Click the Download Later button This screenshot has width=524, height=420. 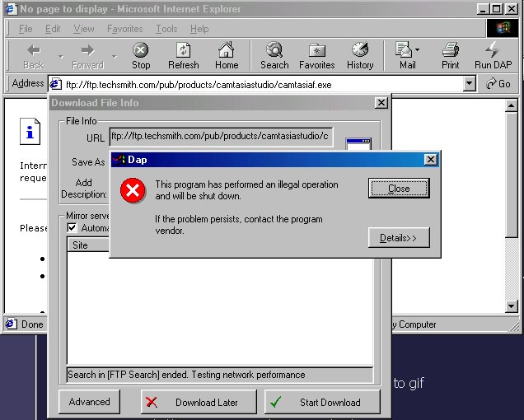199,402
